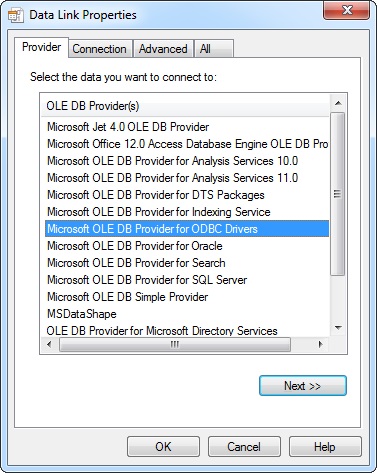Click the Next >> button
377x473 pixels.
click(x=303, y=386)
